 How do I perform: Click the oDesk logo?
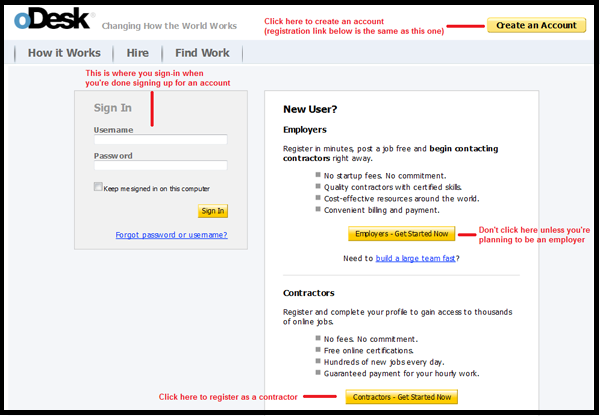coord(52,19)
